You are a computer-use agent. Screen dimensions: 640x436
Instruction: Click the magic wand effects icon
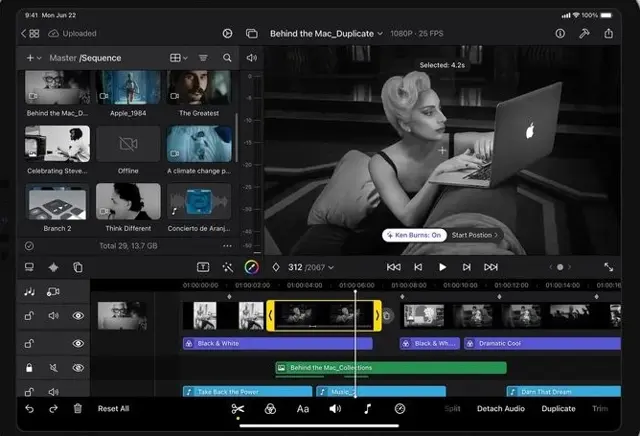pyautogui.click(x=227, y=267)
